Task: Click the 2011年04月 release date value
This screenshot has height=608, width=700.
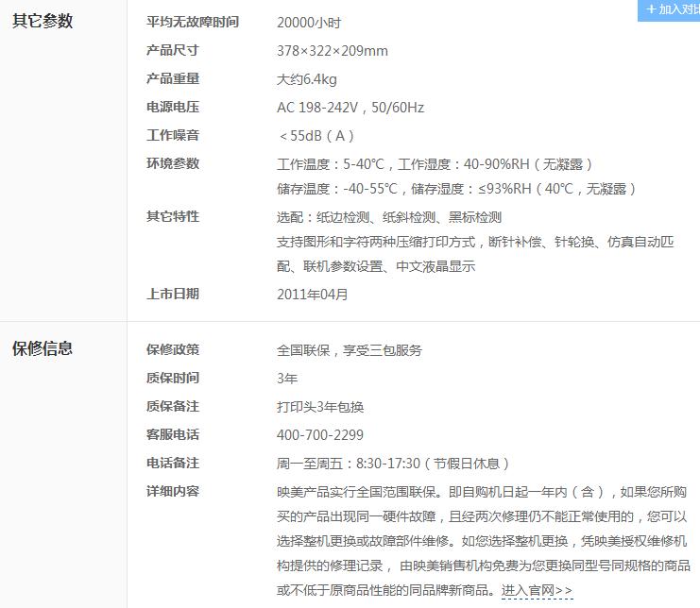Action: point(313,295)
